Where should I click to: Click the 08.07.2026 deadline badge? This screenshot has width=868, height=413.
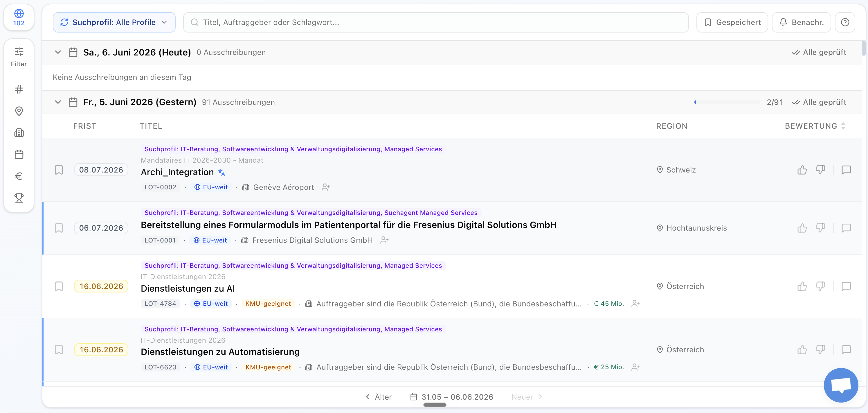101,170
